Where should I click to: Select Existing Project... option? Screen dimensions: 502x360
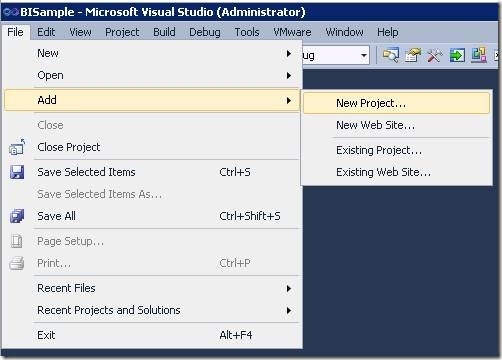click(x=396, y=150)
